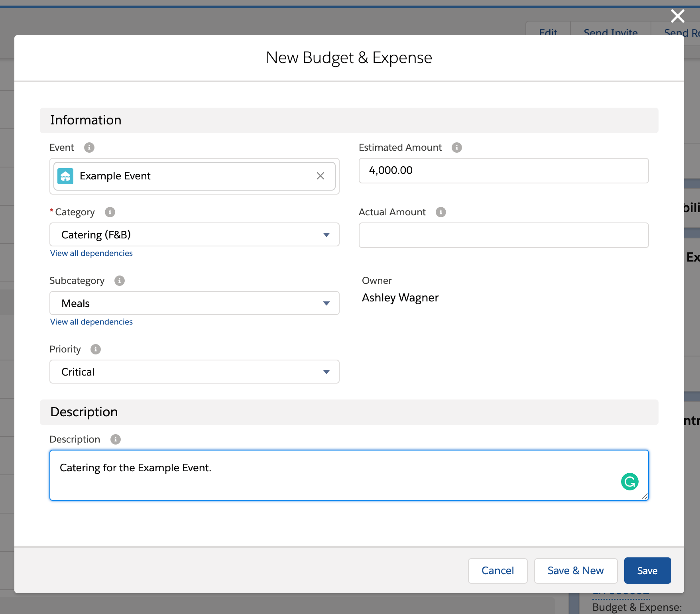Click the info icon beside Estimated Amount
This screenshot has height=614, width=700.
tap(457, 148)
